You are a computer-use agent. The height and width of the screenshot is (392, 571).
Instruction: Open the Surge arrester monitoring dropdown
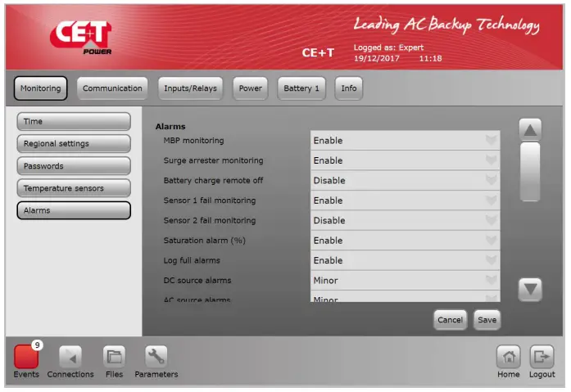tap(406, 160)
